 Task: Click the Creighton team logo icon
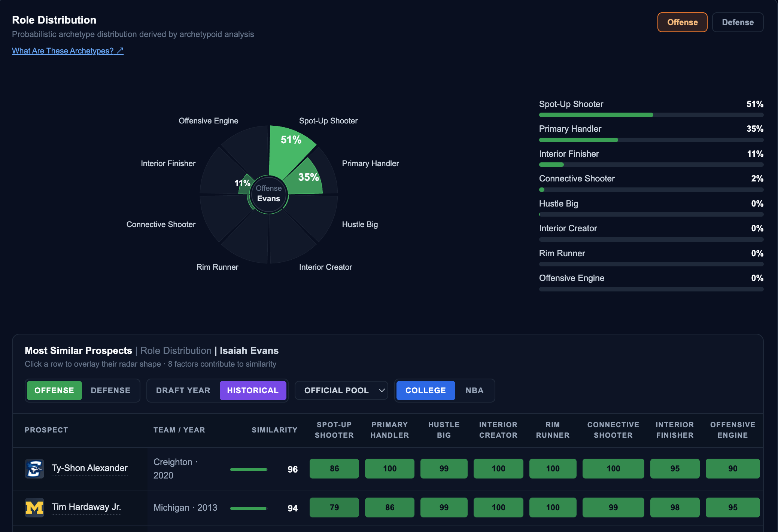[34, 469]
